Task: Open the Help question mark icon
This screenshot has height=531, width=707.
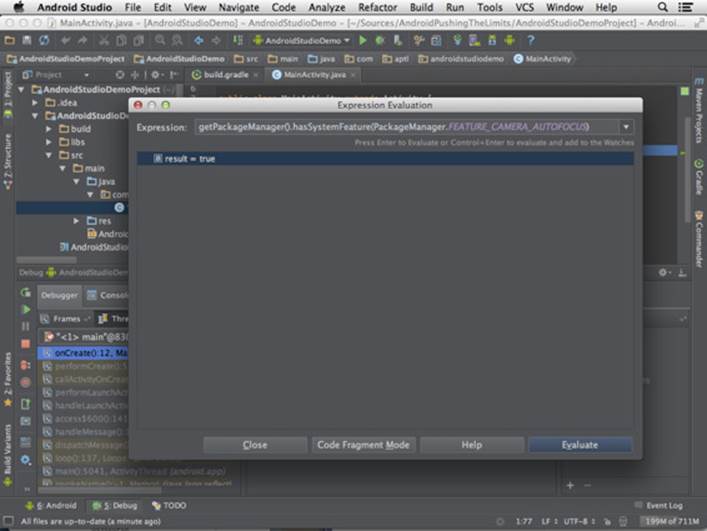Action: [x=531, y=41]
